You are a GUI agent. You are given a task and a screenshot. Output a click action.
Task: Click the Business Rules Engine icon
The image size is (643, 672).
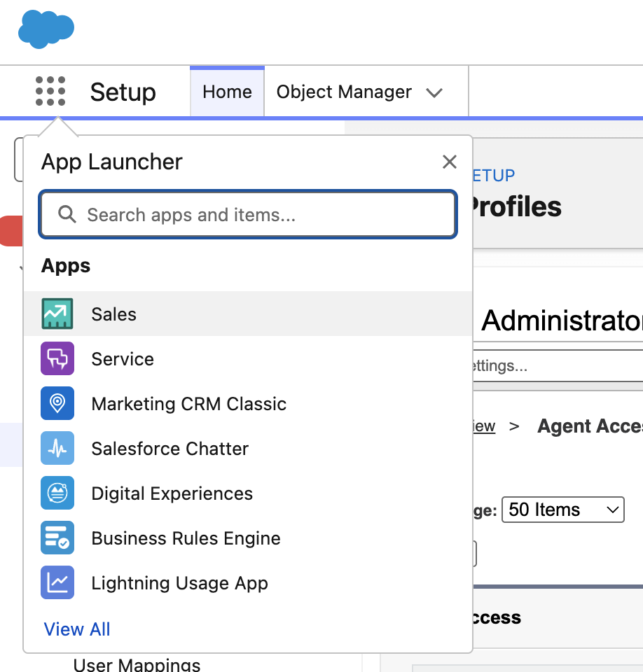click(x=57, y=538)
